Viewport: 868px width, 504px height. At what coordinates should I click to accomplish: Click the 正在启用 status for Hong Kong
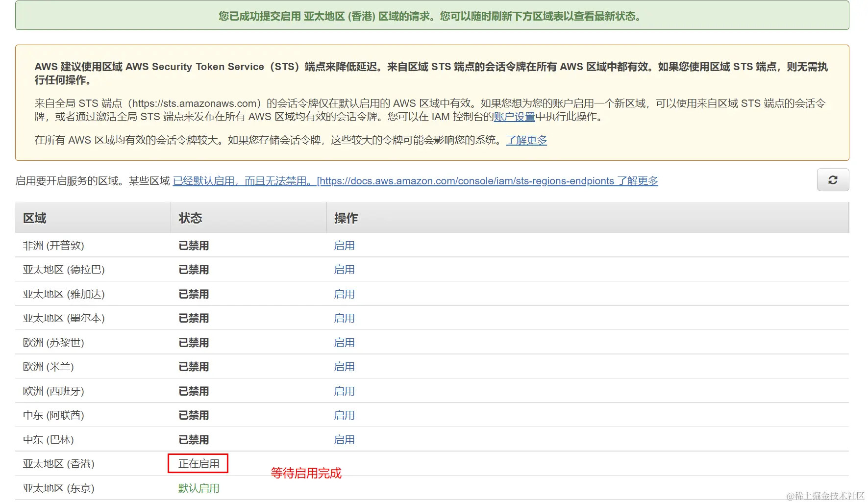(199, 464)
